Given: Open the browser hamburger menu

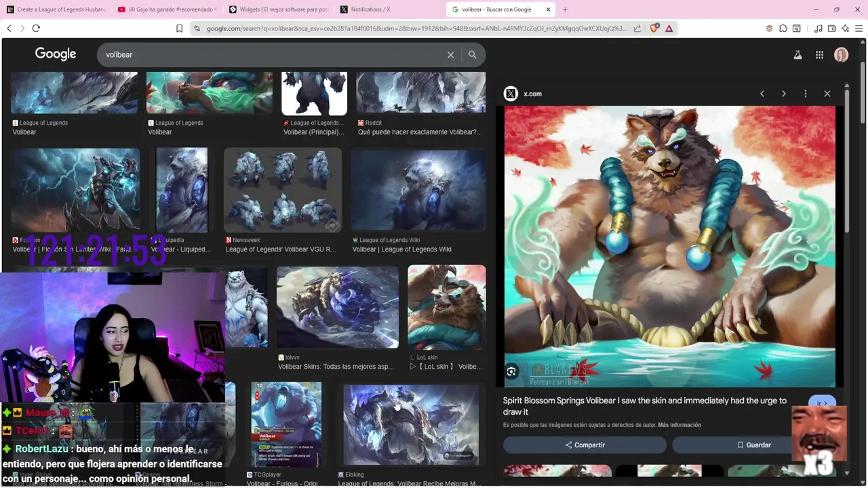Looking at the screenshot, I should [x=859, y=28].
